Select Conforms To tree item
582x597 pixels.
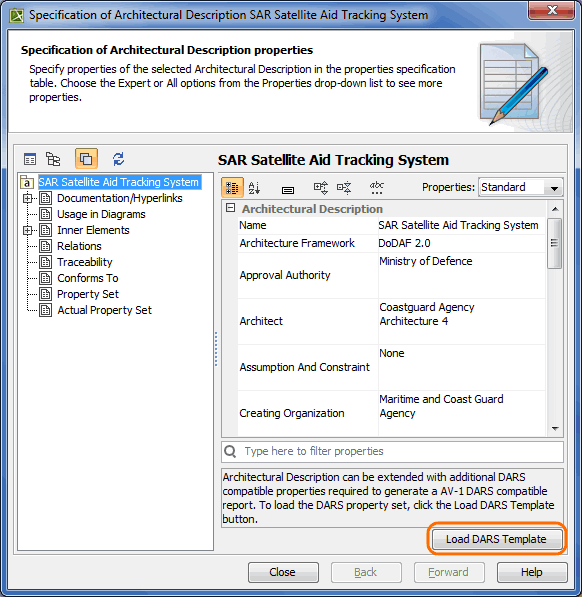pyautogui.click(x=88, y=278)
